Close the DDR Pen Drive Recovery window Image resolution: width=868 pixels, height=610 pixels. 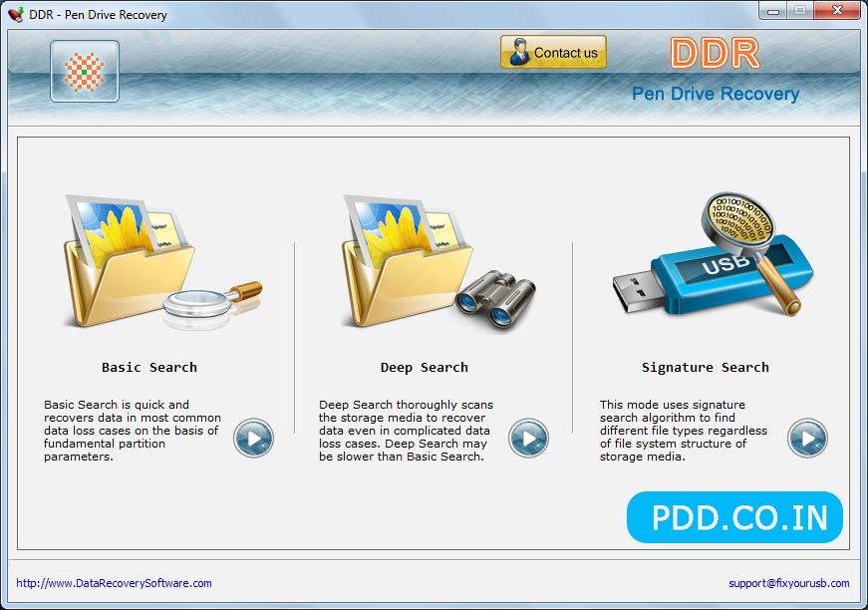coord(838,11)
